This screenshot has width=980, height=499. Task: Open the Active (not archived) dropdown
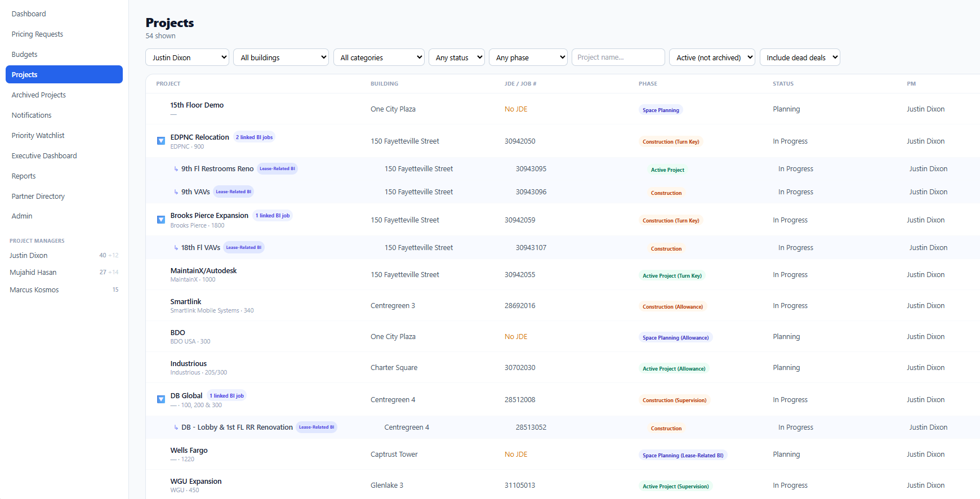pyautogui.click(x=712, y=57)
